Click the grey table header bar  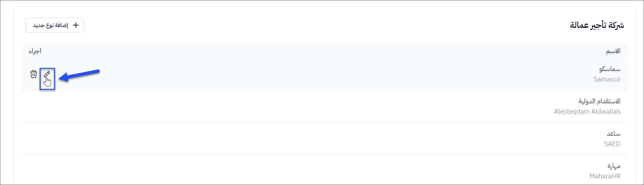315,51
